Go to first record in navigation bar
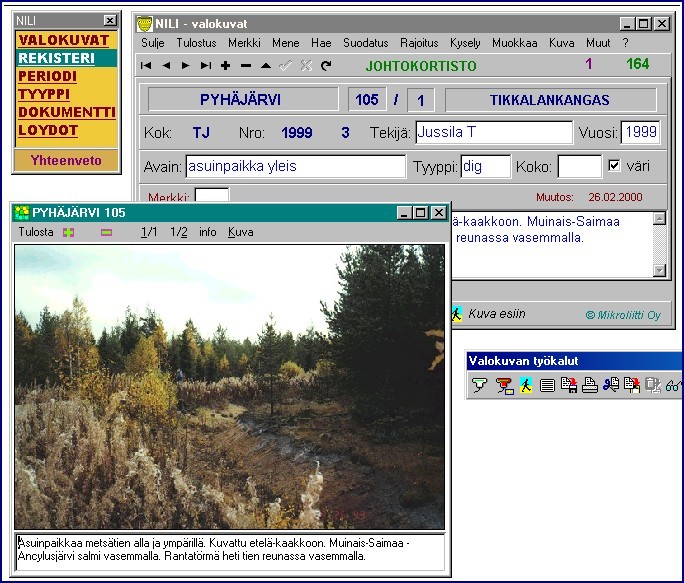684x583 pixels. pyautogui.click(x=146, y=66)
